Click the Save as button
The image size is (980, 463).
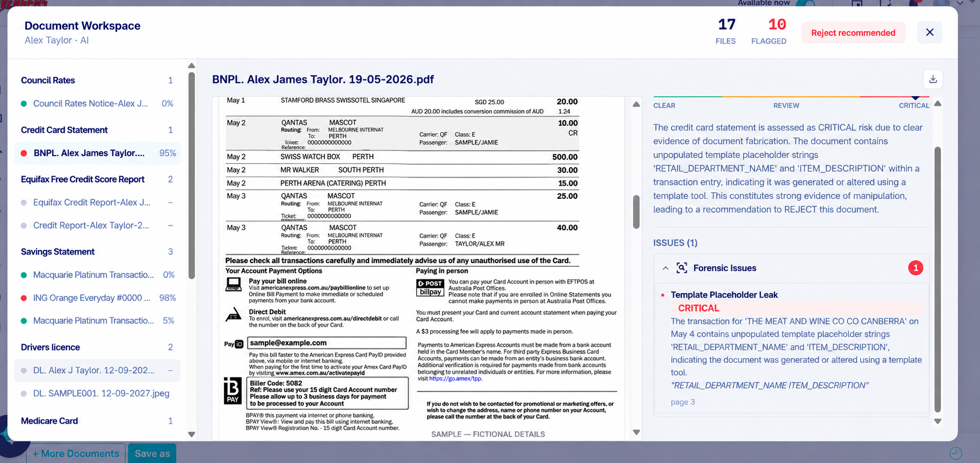(152, 454)
